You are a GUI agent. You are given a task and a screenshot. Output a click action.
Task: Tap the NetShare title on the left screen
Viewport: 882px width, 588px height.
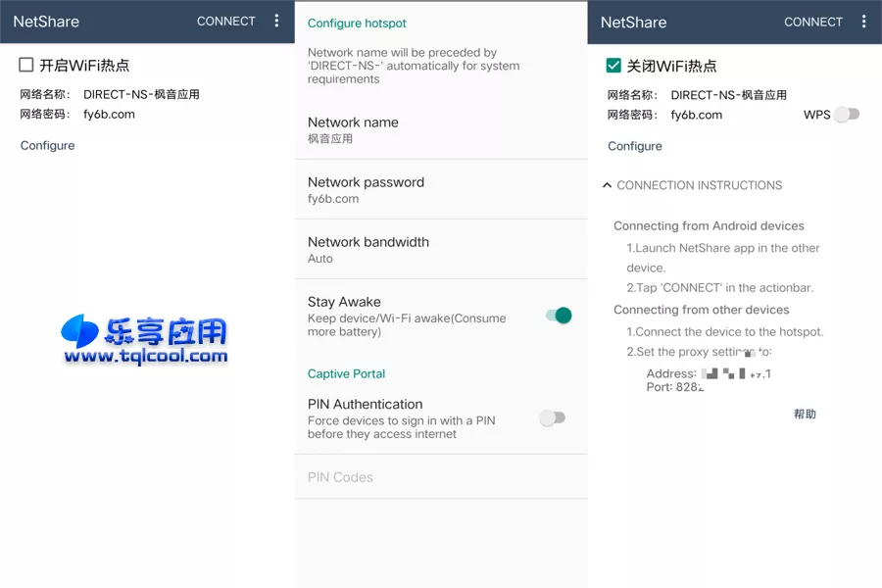point(45,21)
